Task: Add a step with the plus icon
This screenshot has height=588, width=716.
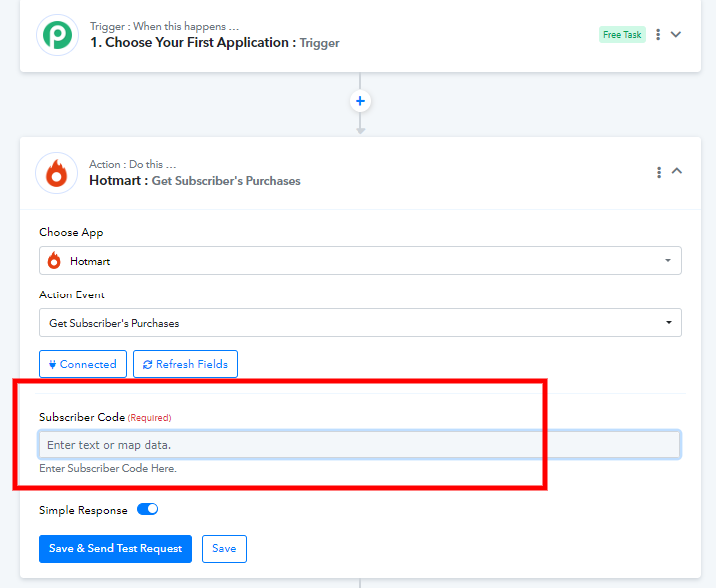Action: pos(360,101)
